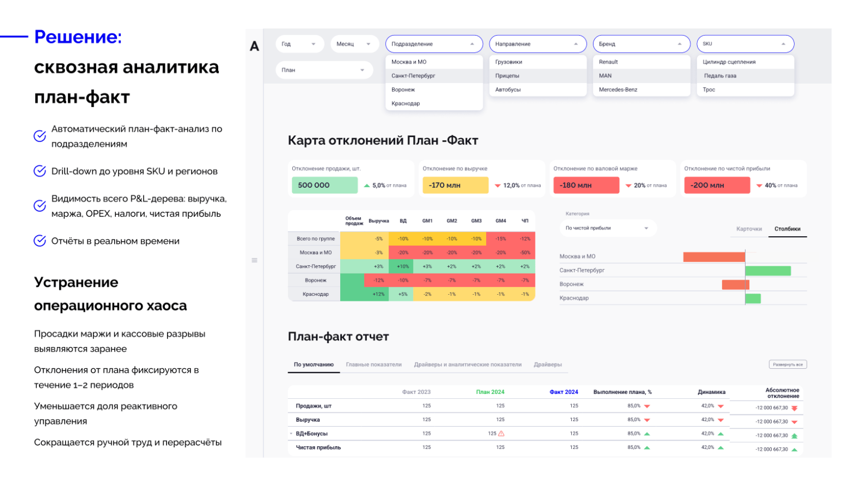The width and height of the screenshot is (868, 488).
Task: Select MAN brand option
Action: (x=641, y=76)
